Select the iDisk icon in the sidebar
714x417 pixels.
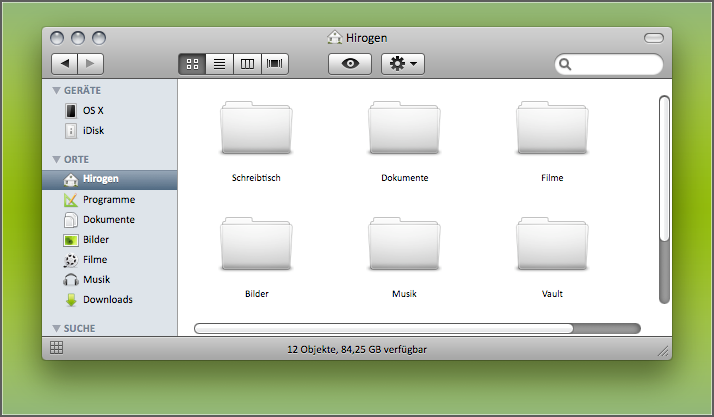coord(71,131)
